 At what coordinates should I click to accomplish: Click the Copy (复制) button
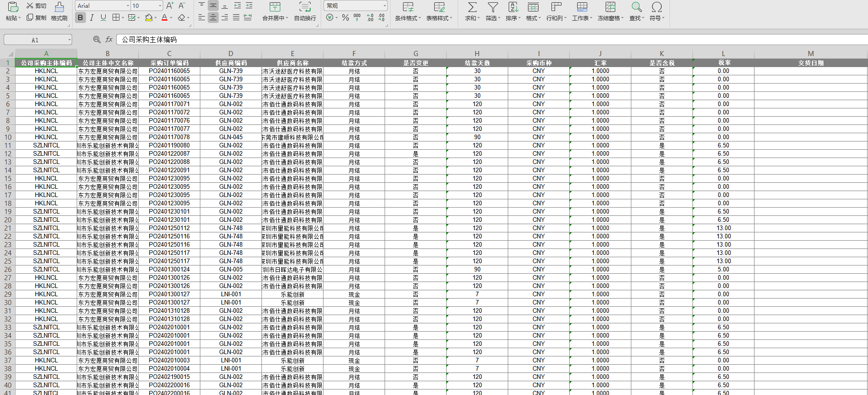tap(36, 17)
